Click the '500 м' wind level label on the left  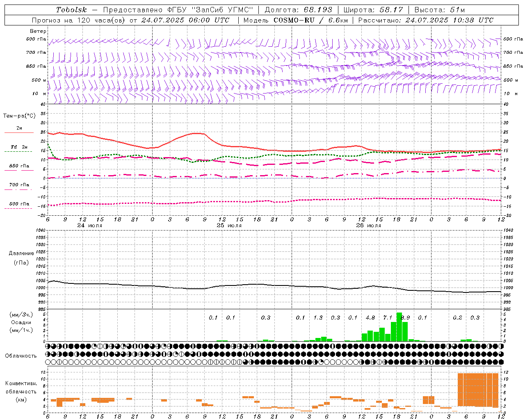pyautogui.click(x=39, y=80)
